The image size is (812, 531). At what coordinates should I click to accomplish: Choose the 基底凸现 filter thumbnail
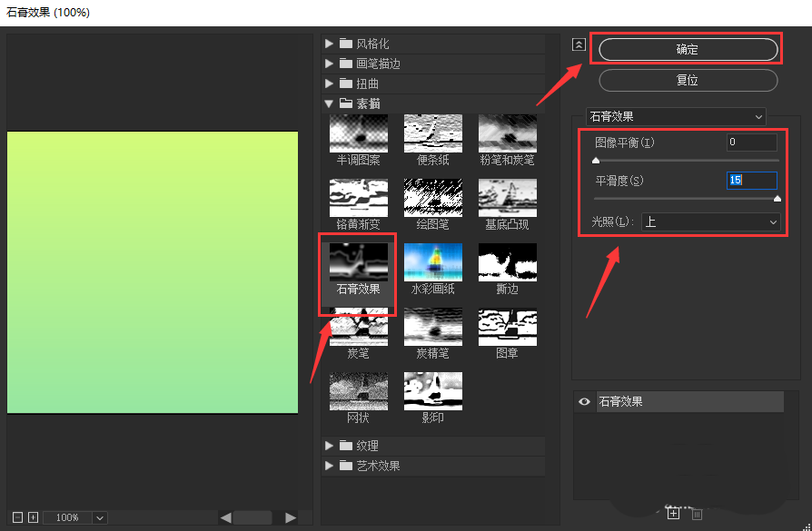[508, 198]
